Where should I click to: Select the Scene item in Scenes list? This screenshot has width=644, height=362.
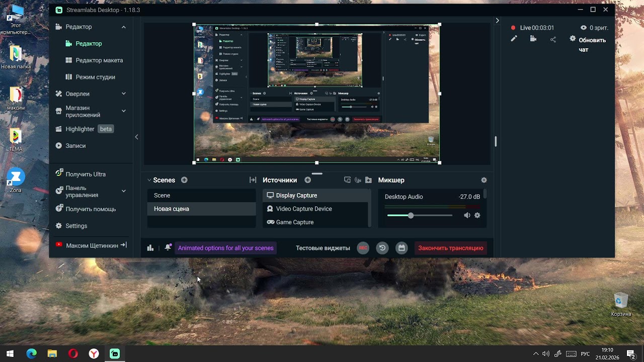pyautogui.click(x=201, y=195)
